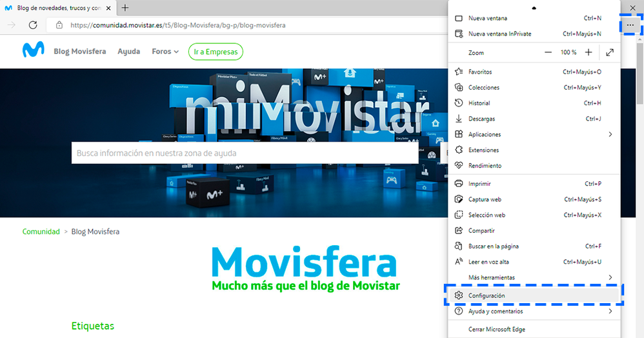Click the address bar URL
Screen dimensions: 644x338
click(x=177, y=25)
